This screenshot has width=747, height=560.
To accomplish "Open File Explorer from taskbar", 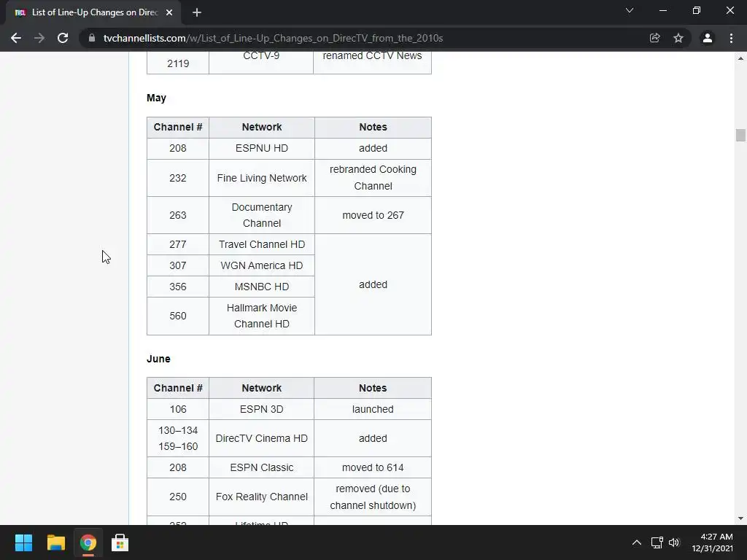I will coord(55,542).
